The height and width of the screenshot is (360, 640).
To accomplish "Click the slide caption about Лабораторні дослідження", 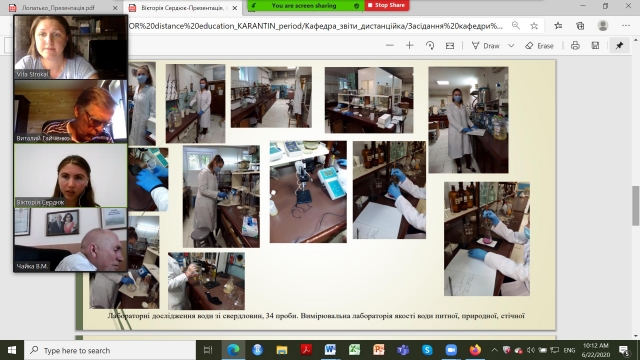I will (x=316, y=316).
